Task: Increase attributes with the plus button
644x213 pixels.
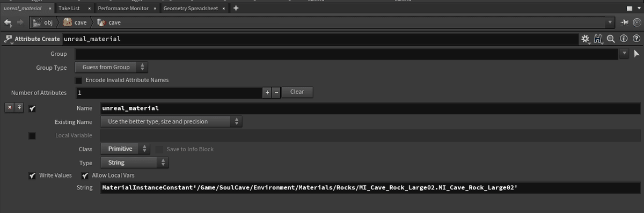Action: point(267,92)
